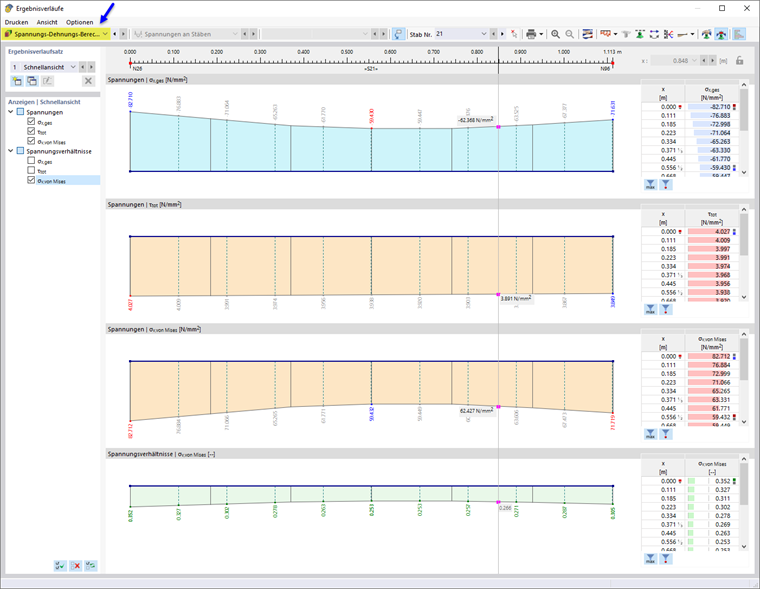Image resolution: width=760 pixels, height=589 pixels.
Task: Click the member line style icon
Action: [x=682, y=34]
